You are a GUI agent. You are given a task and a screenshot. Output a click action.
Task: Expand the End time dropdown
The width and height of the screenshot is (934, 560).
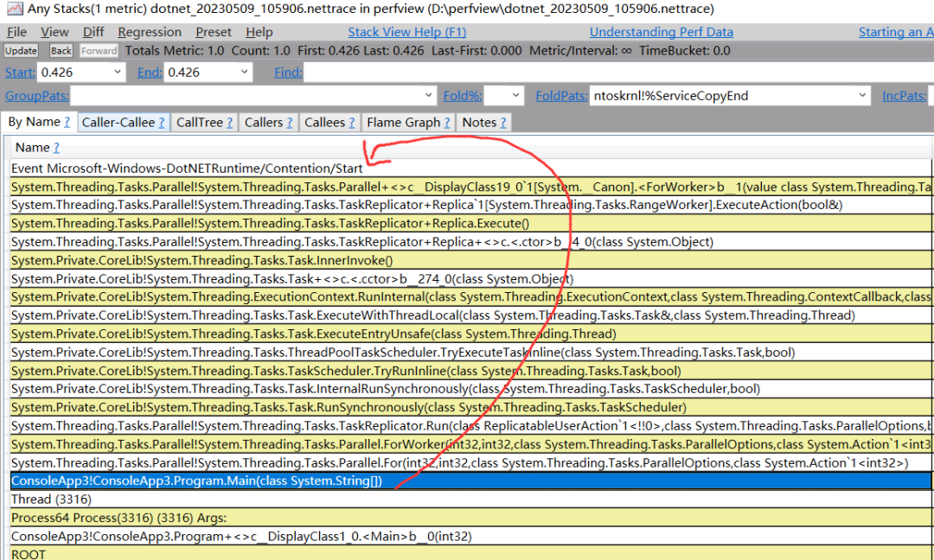(x=244, y=73)
